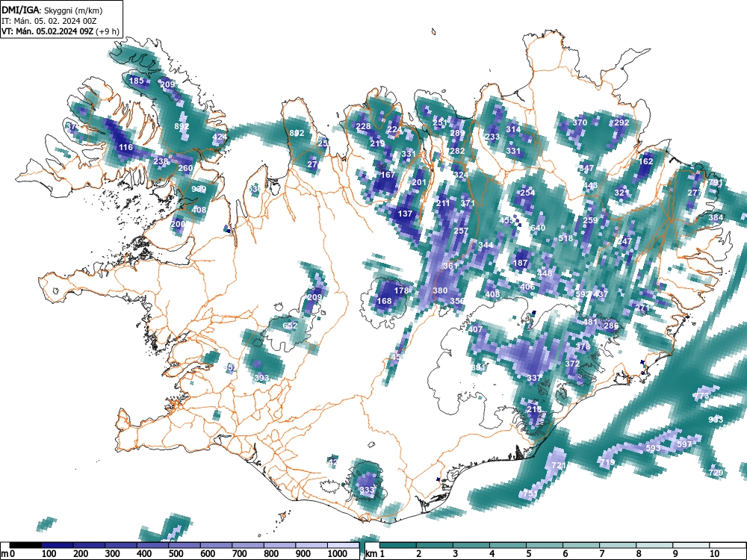Select the dark blue 100–200 m legend swatch

click(58, 545)
